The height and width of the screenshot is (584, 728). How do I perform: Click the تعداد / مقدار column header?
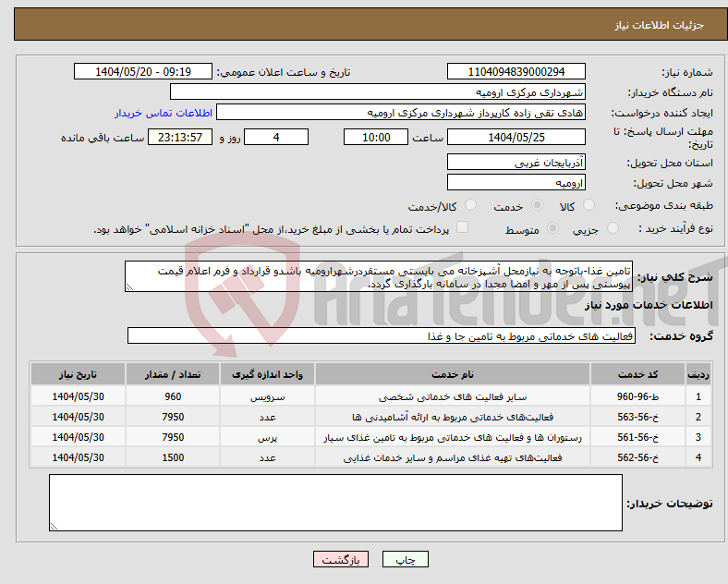173,374
